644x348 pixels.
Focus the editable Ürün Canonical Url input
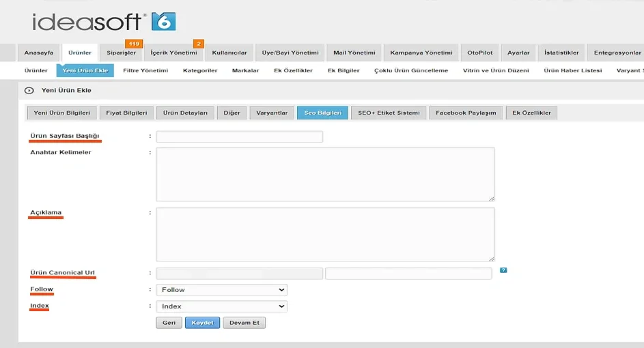(x=408, y=274)
